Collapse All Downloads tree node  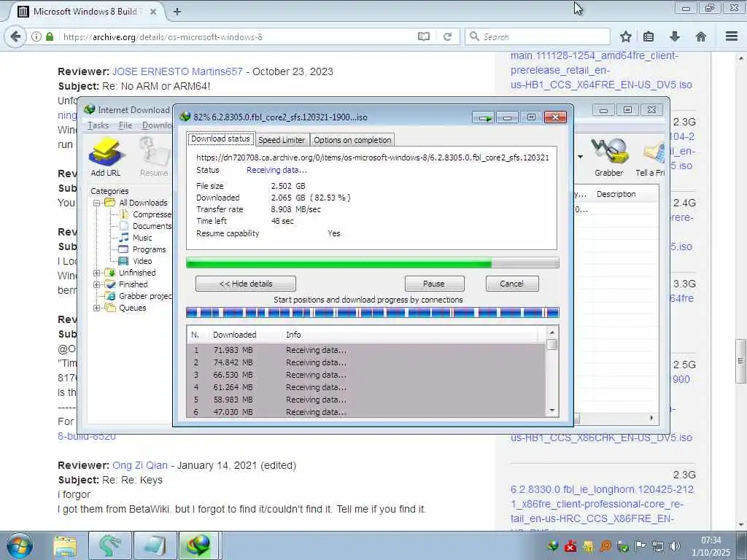(x=97, y=203)
